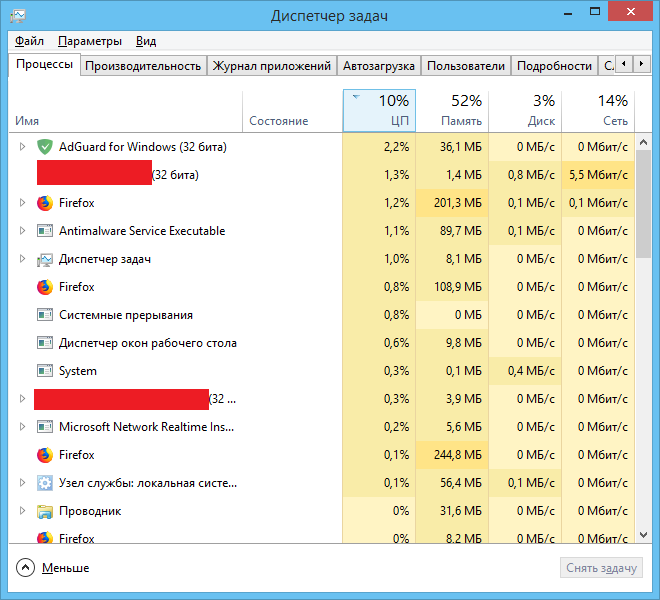Click the 5,5 Мбит/с network cell
This screenshot has height=600, width=660.
click(598, 175)
